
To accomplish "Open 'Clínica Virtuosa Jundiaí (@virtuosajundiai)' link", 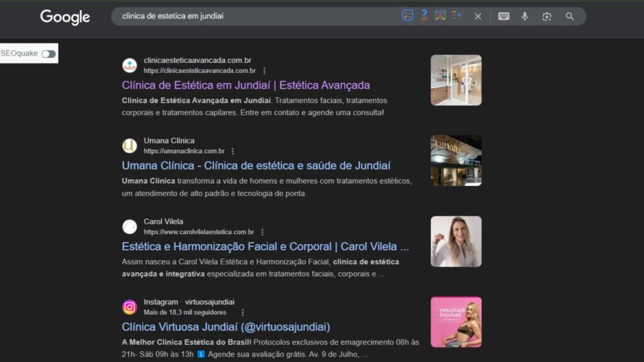I will (226, 327).
